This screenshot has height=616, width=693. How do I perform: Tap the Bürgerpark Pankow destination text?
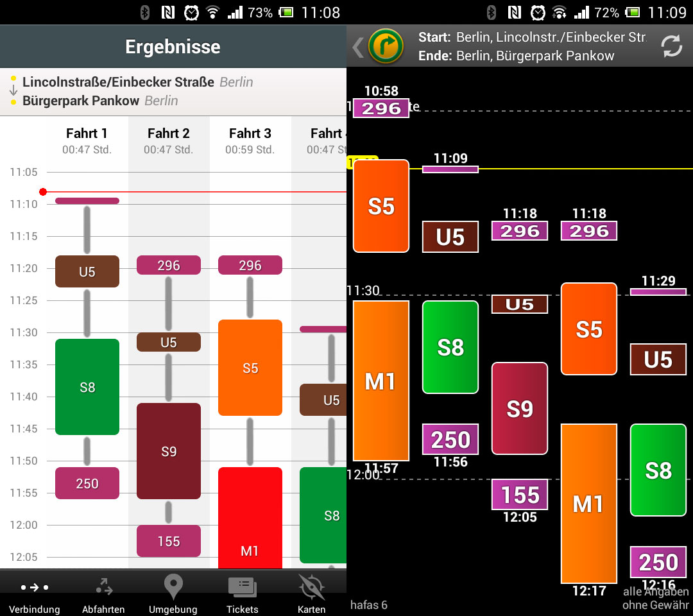tap(81, 101)
